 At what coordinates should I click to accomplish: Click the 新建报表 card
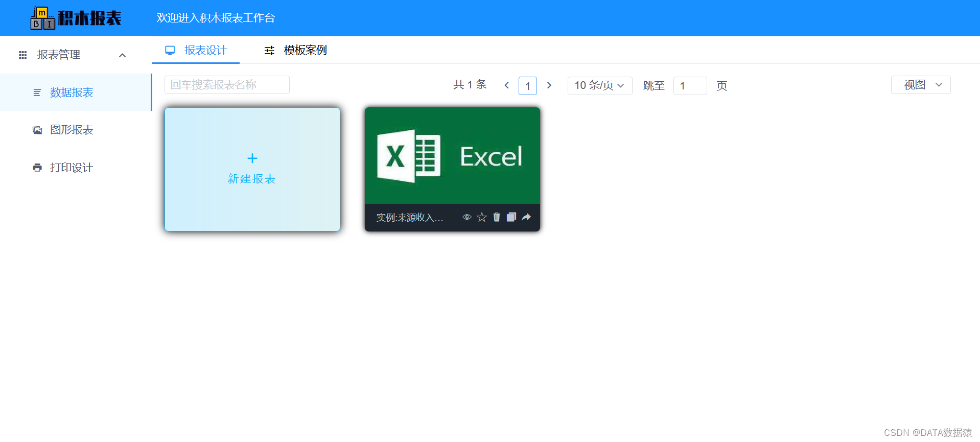(x=252, y=169)
